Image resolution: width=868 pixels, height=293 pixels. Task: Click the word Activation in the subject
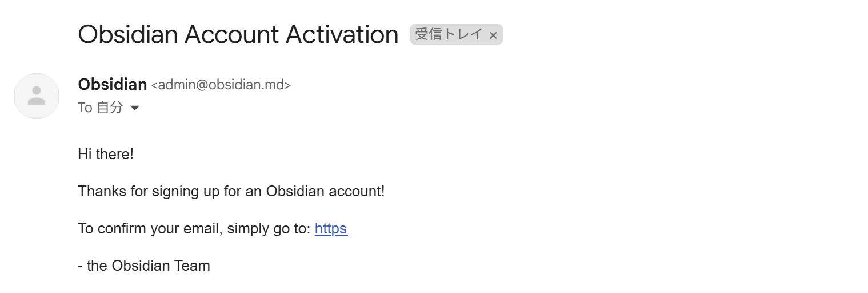[342, 34]
